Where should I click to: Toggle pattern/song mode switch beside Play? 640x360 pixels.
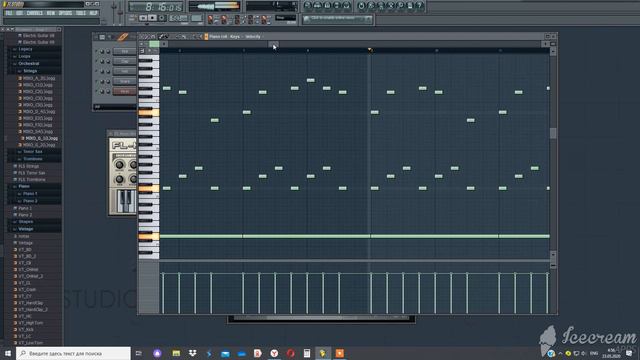[133, 18]
